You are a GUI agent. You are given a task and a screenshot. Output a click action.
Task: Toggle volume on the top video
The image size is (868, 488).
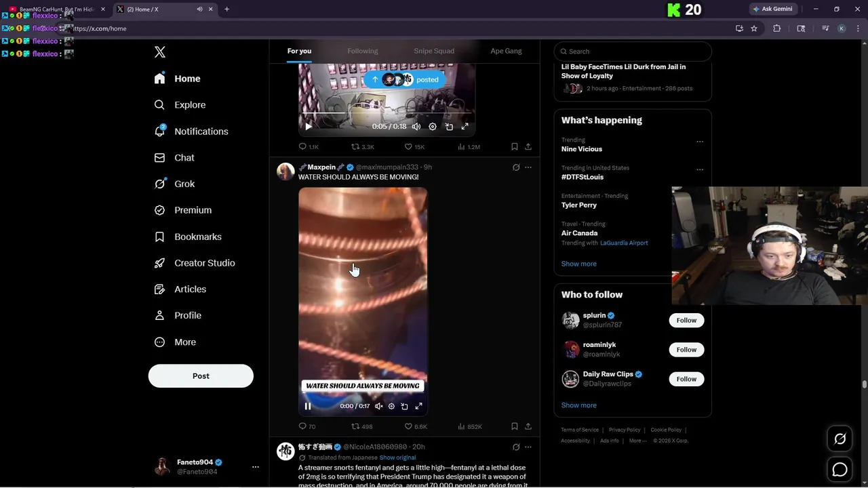pos(416,127)
